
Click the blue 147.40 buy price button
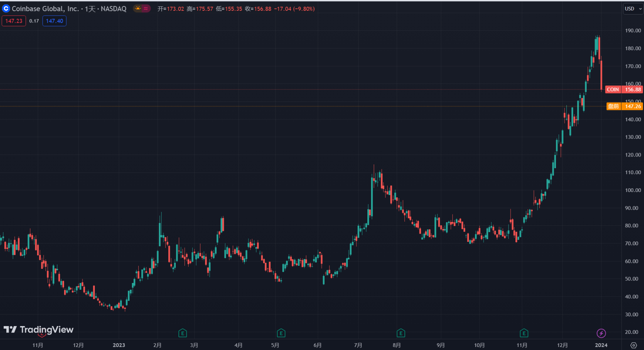pyautogui.click(x=54, y=21)
